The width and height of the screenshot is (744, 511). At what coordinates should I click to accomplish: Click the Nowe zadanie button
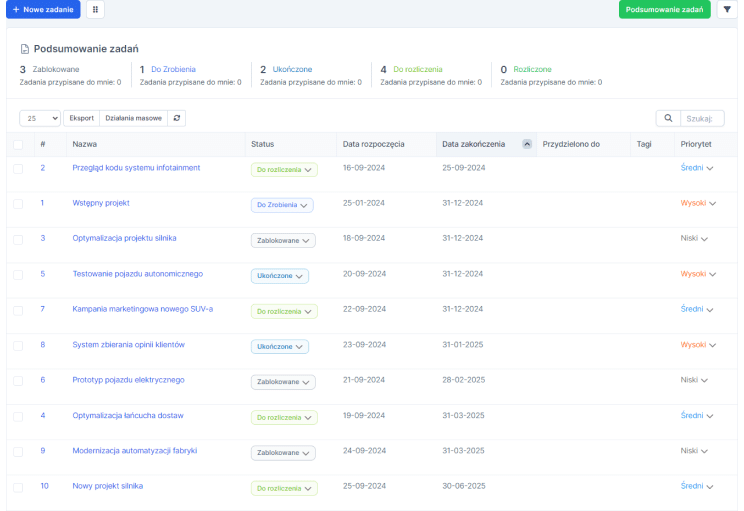(43, 9)
